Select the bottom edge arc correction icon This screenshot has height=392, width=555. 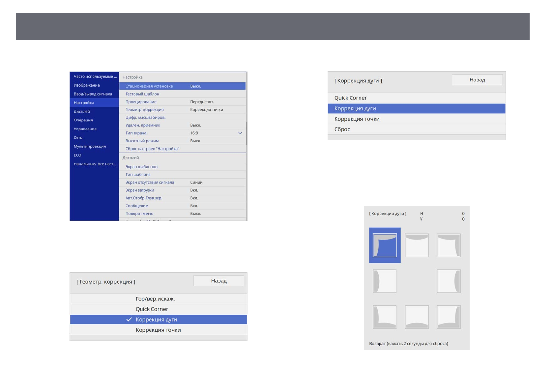coord(417,317)
